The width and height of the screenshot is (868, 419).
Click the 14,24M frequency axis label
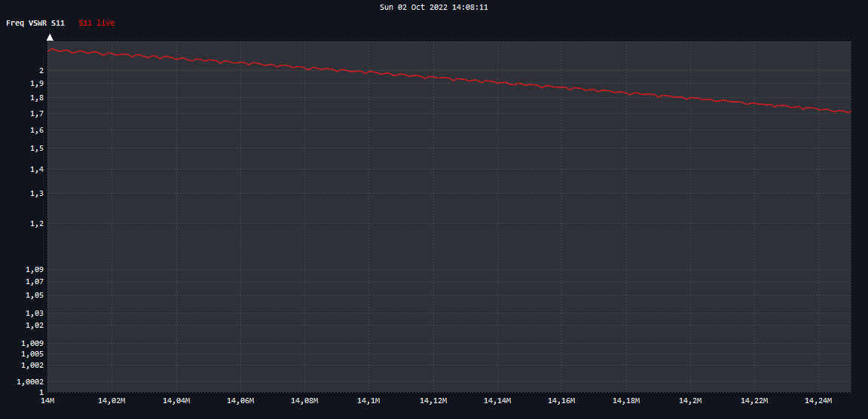pyautogui.click(x=819, y=400)
